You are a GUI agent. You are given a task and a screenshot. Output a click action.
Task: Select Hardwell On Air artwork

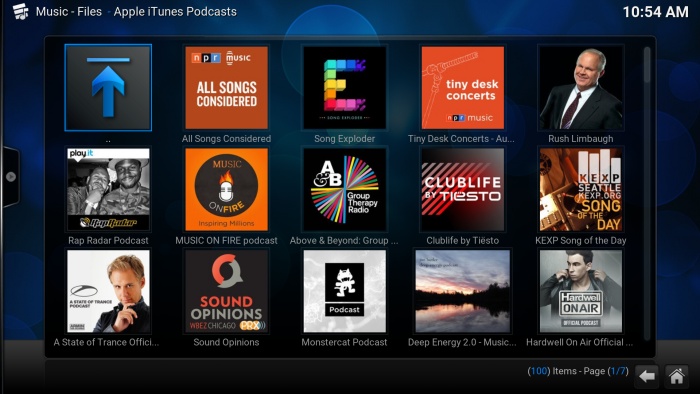(580, 291)
